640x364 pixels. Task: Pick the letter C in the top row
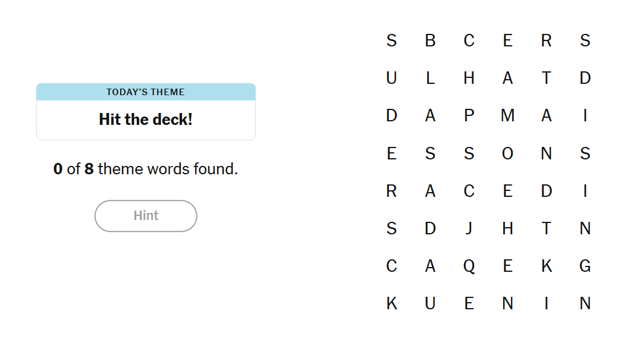tap(469, 40)
